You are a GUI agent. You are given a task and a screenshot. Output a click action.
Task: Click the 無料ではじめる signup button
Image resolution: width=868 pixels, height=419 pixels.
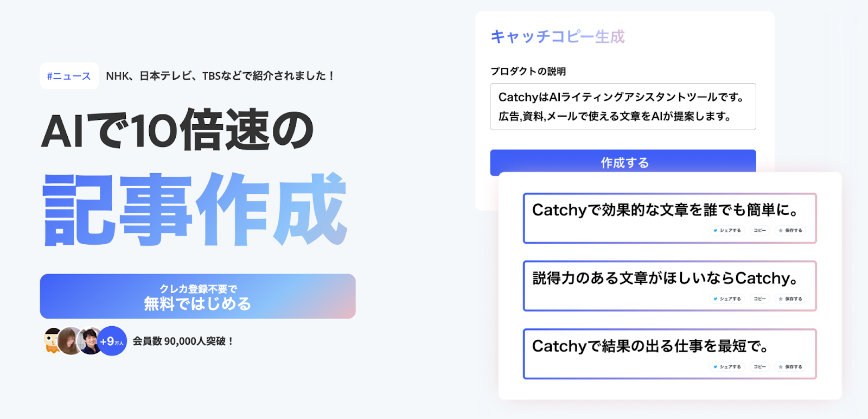click(x=197, y=296)
